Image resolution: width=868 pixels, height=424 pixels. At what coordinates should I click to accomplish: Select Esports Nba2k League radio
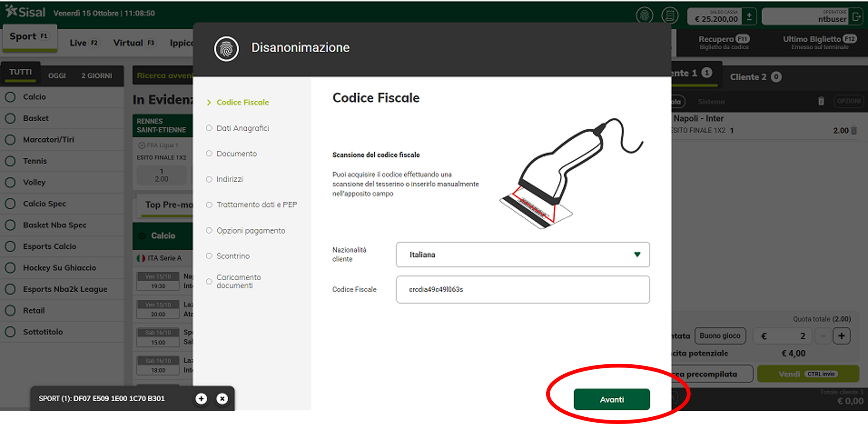point(10,289)
